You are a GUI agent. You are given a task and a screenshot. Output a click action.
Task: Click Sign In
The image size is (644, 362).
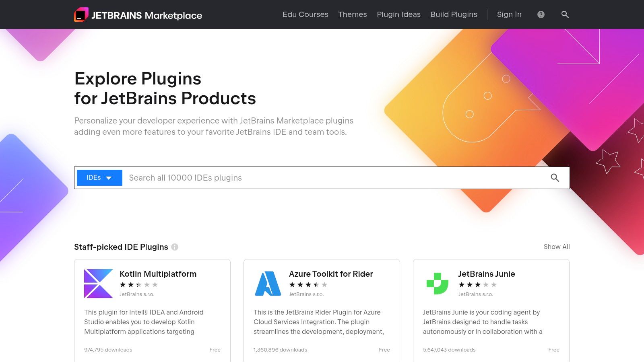tap(509, 14)
